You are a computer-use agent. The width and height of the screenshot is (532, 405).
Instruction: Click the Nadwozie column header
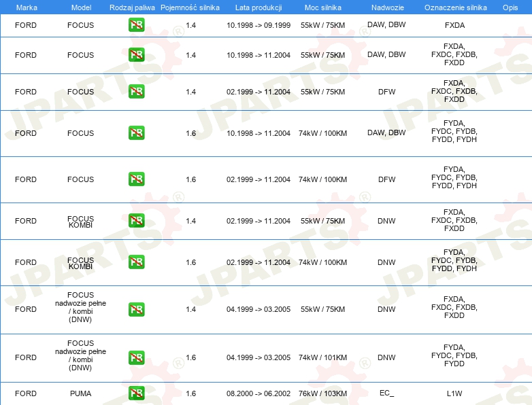pyautogui.click(x=388, y=7)
